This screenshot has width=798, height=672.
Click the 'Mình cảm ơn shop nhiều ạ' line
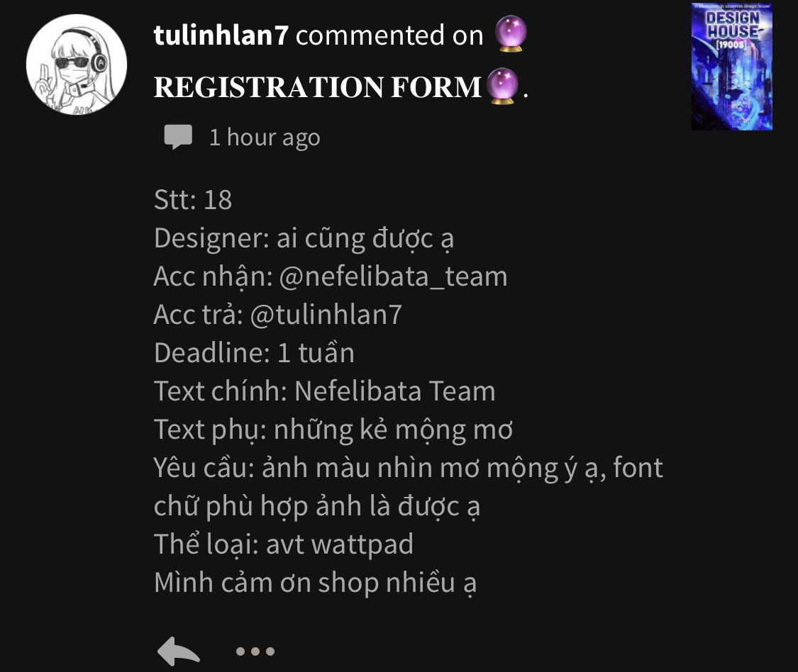pyautogui.click(x=316, y=583)
